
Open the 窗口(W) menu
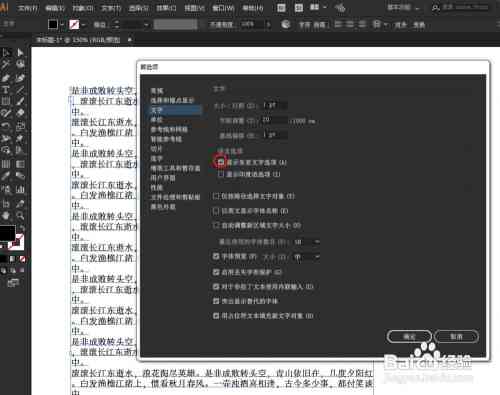click(223, 7)
